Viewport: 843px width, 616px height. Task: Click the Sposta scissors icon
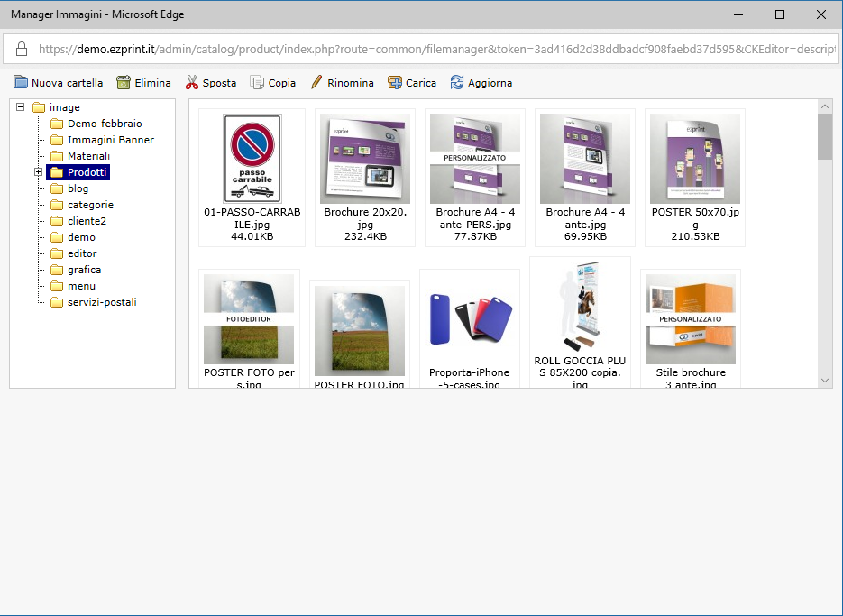point(192,82)
